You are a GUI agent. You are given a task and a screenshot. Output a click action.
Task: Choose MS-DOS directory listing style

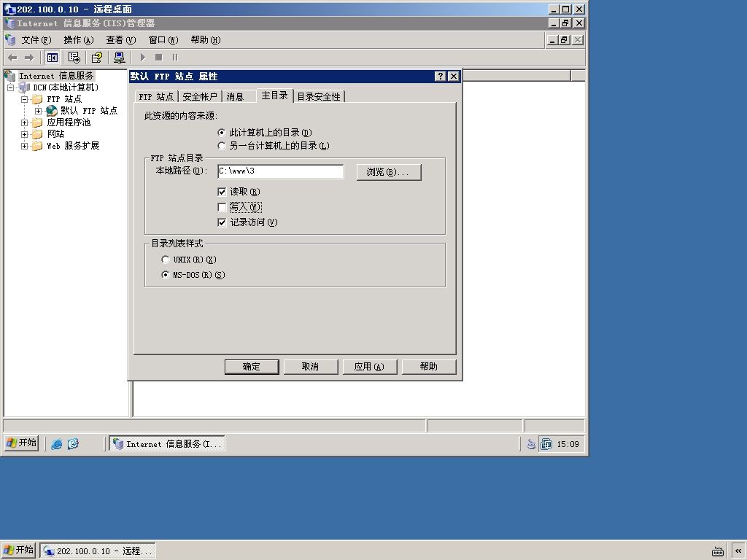coord(166,275)
